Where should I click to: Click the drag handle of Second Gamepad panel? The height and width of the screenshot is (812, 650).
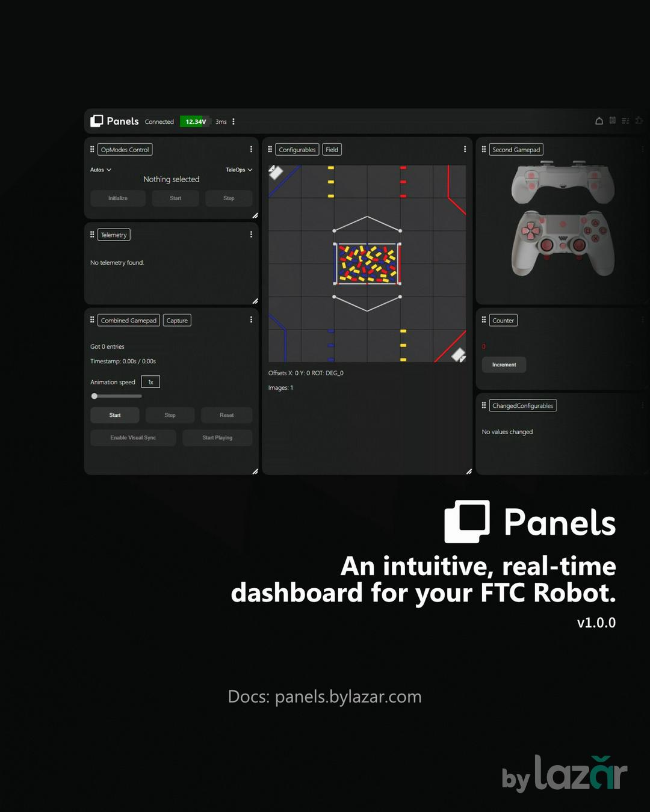coord(484,149)
